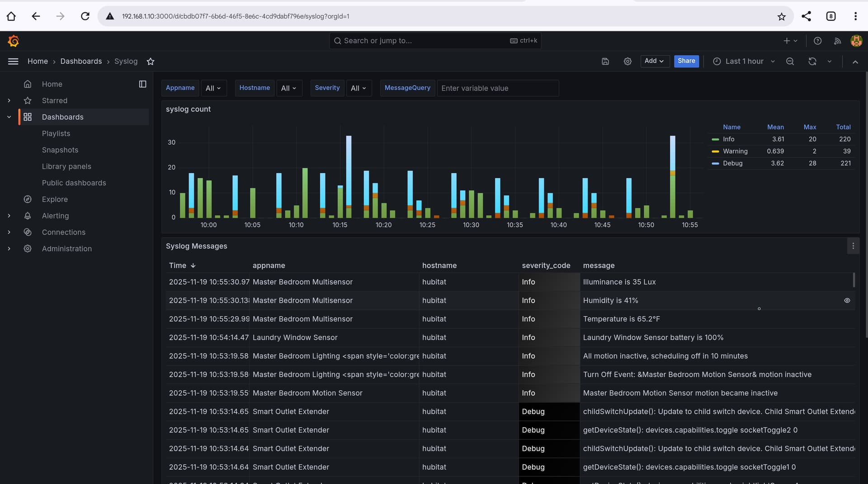Open the Severity All dropdown
This screenshot has width=868, height=484.
tap(358, 88)
